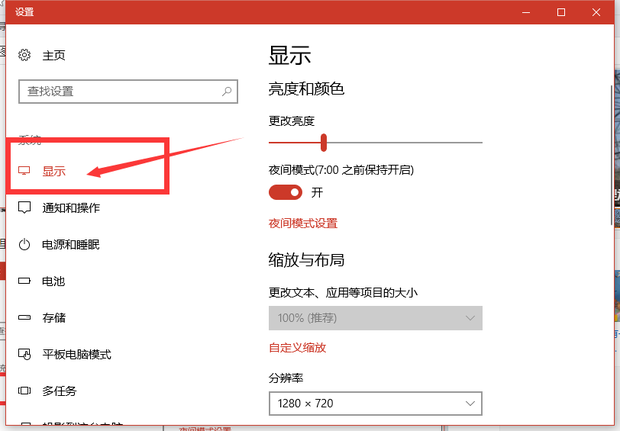Click the storage drive icon
The width and height of the screenshot is (620, 431).
pos(24,317)
